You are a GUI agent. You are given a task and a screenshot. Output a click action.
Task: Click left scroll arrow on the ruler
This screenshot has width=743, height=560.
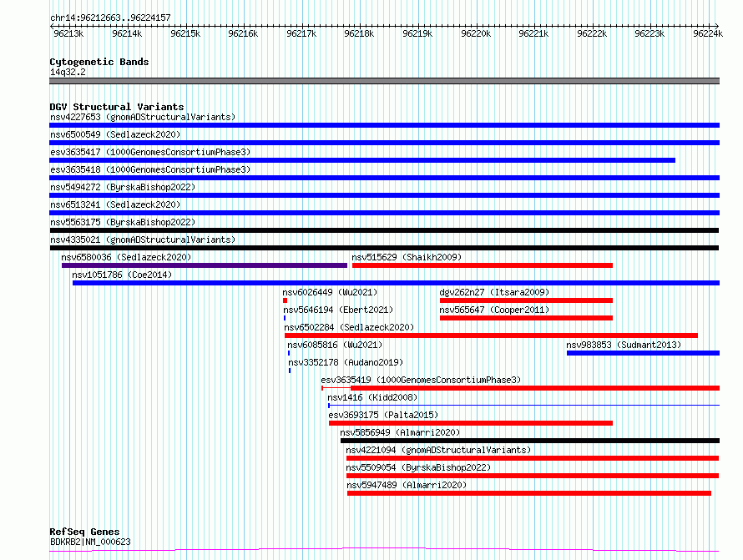click(x=52, y=26)
